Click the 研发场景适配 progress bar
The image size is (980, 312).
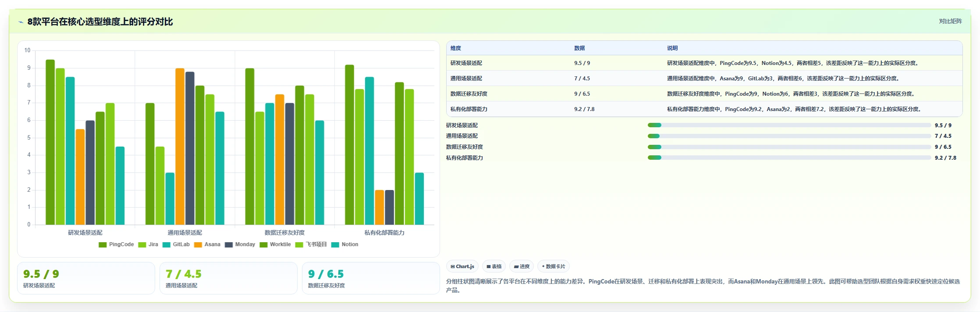[x=789, y=125]
